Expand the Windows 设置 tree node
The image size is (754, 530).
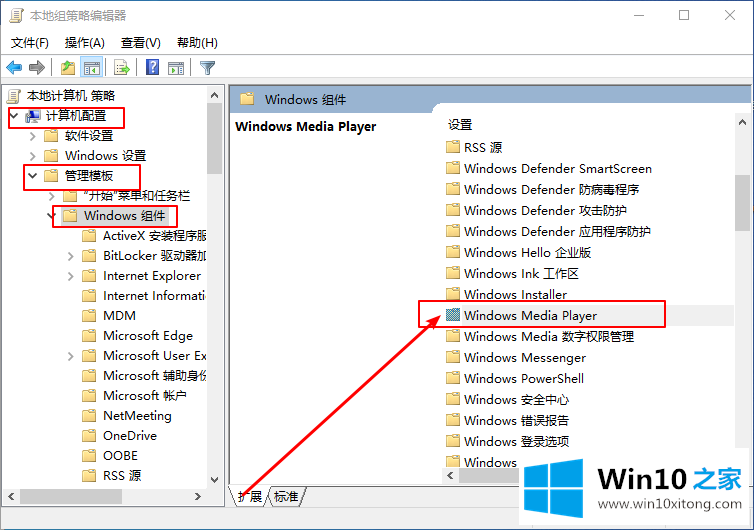(x=33, y=156)
